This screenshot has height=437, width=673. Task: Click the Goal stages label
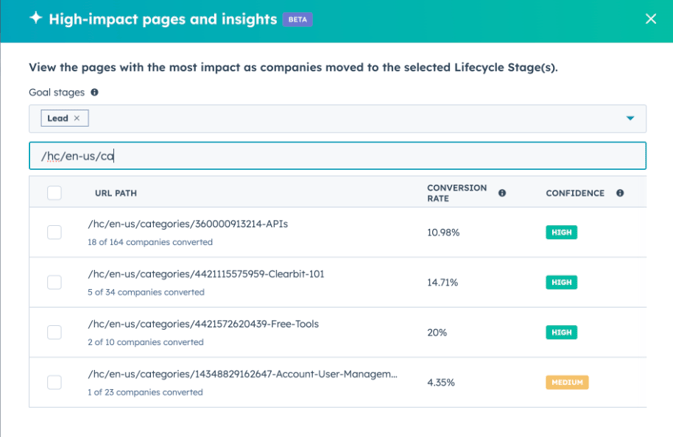coord(57,92)
